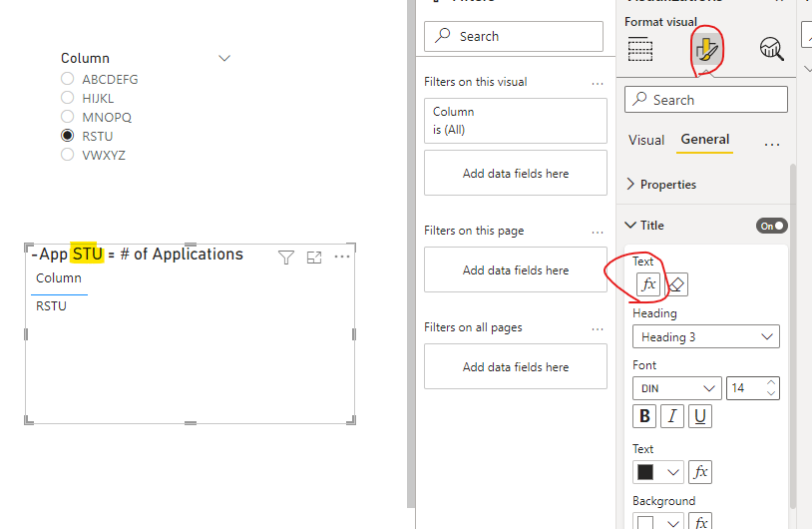Switch to the Visual tab
Viewport: 812px width, 529px height.
point(646,140)
